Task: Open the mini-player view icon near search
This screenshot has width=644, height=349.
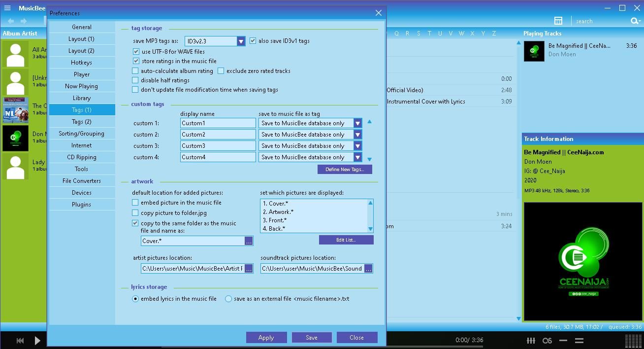Action: (x=558, y=21)
